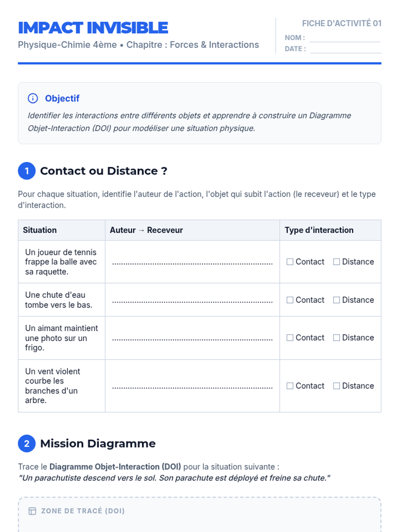Check Distance for the tennis player row
The height and width of the screenshot is (532, 399).
pyautogui.click(x=336, y=262)
